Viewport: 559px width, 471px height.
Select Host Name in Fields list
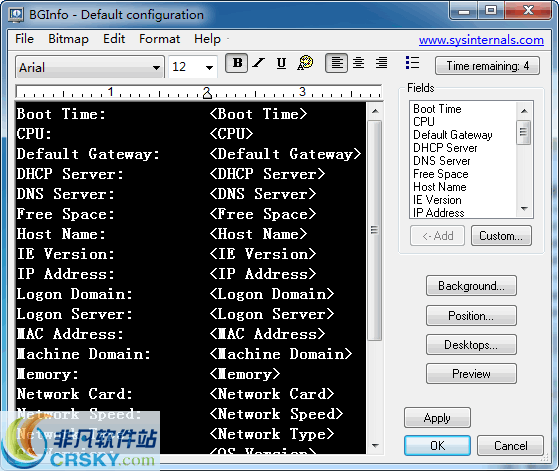[x=440, y=187]
